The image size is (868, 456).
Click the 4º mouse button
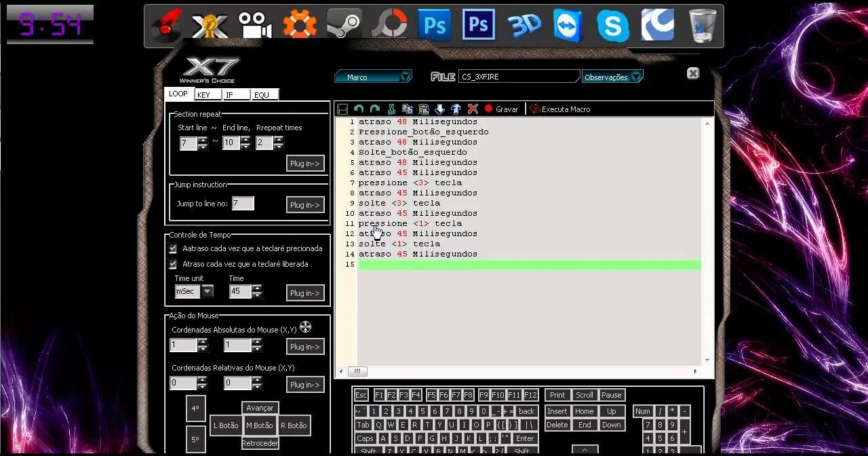pos(195,408)
